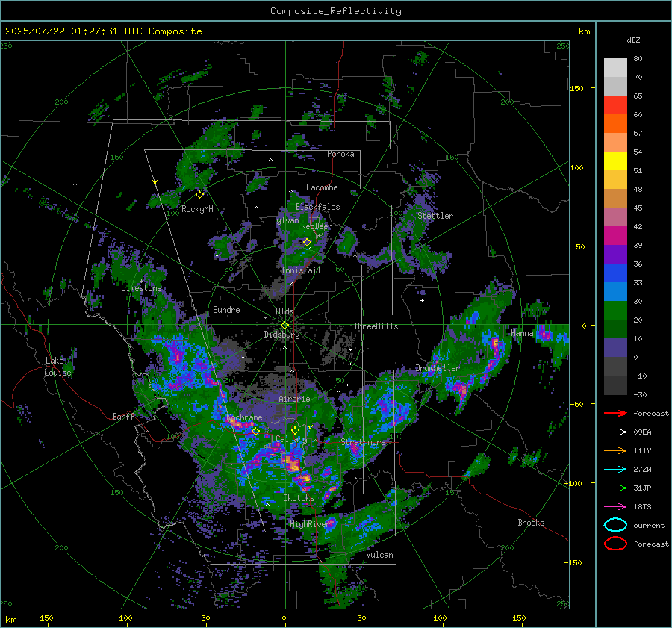The height and width of the screenshot is (628, 672).
Task: Click the Olds city label
Action: coord(284,311)
